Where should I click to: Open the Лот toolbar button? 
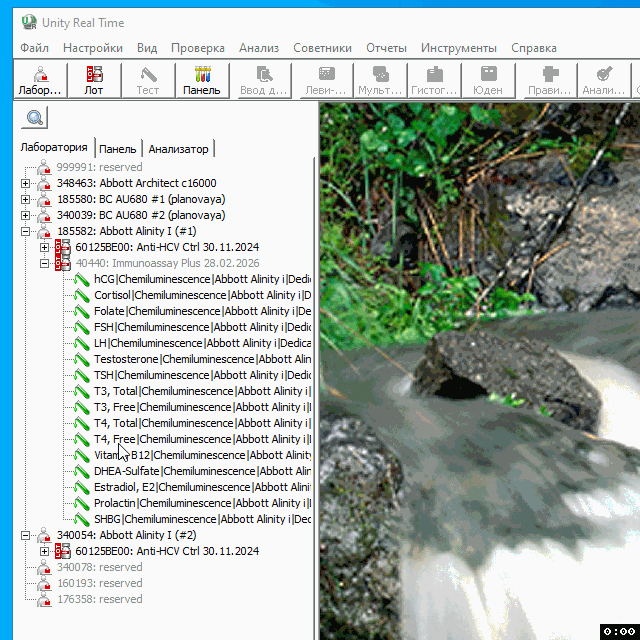(x=93, y=80)
